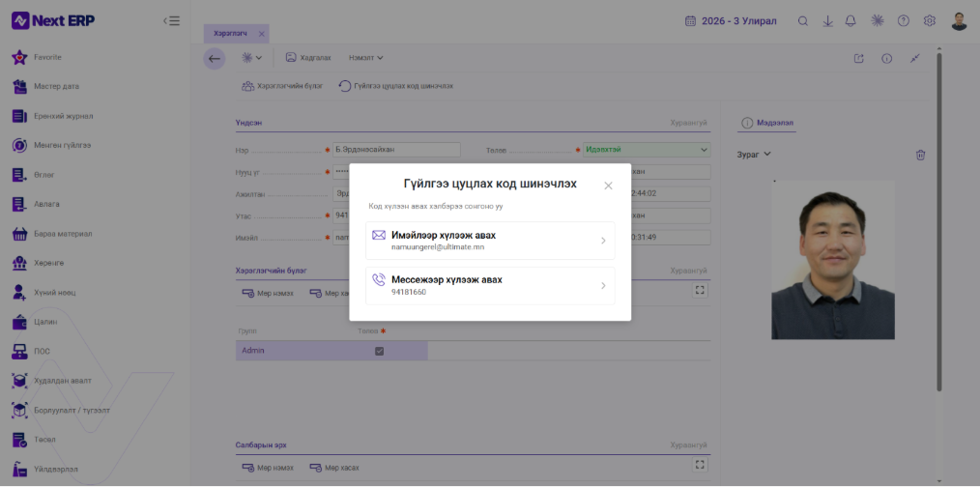Open the Цалин wallet module
980x487 pixels.
point(45,322)
